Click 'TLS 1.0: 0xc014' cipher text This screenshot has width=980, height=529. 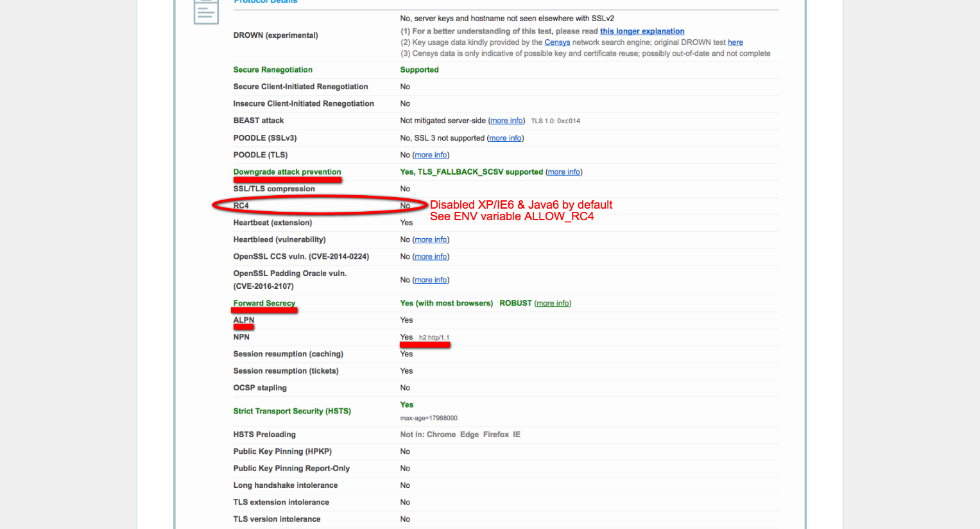point(555,121)
